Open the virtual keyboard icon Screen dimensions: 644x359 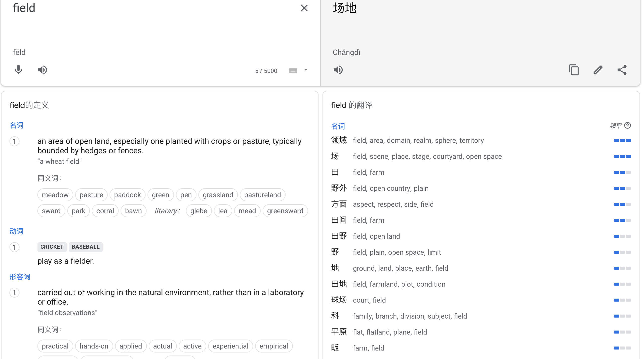[293, 71]
